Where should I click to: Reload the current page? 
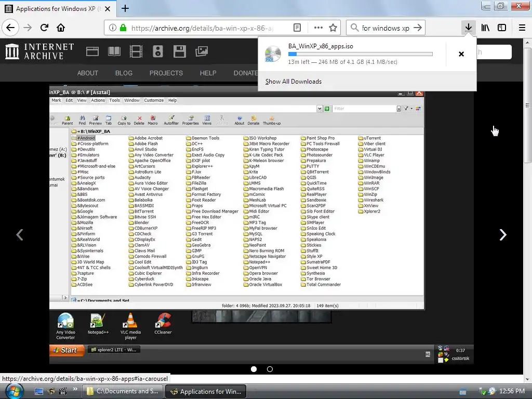[x=45, y=28]
